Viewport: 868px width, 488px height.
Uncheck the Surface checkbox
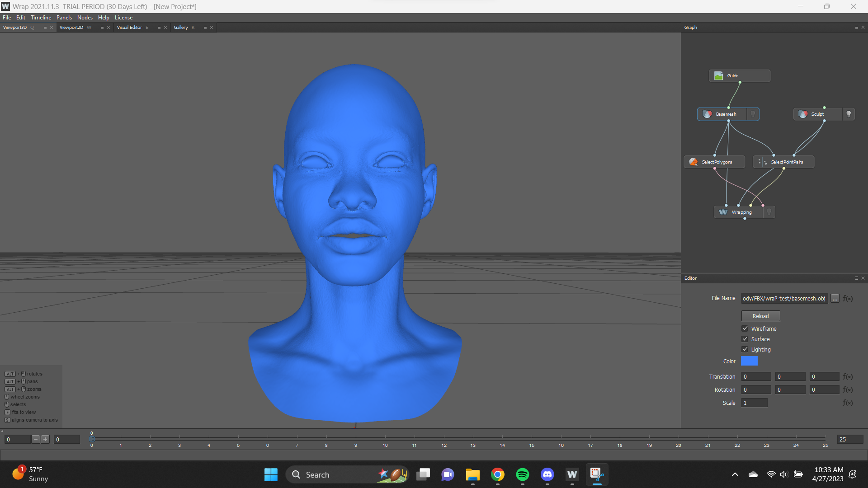pyautogui.click(x=745, y=339)
